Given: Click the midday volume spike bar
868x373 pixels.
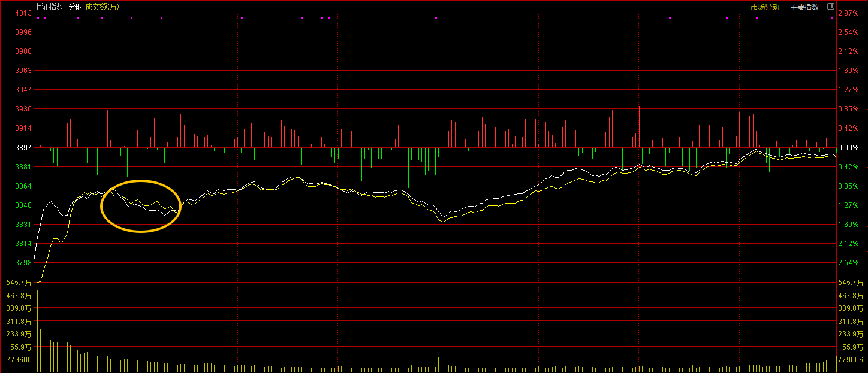Looking at the screenshot, I should (x=438, y=364).
